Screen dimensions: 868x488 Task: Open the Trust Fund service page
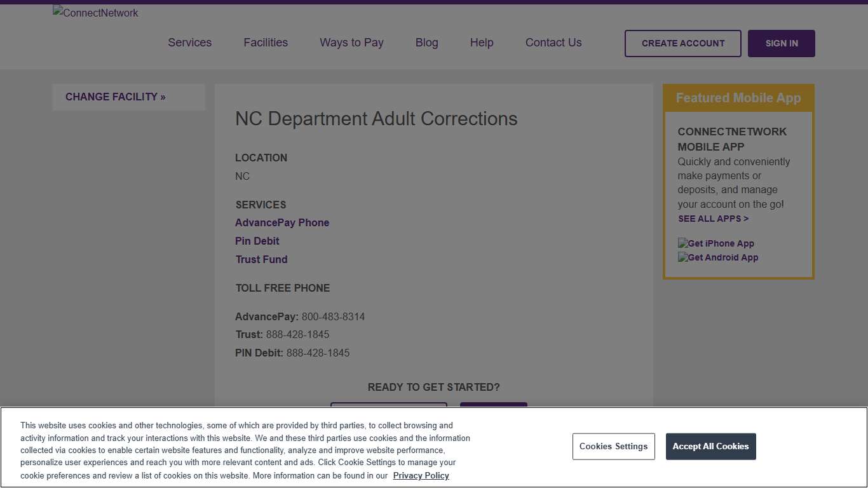(x=261, y=259)
